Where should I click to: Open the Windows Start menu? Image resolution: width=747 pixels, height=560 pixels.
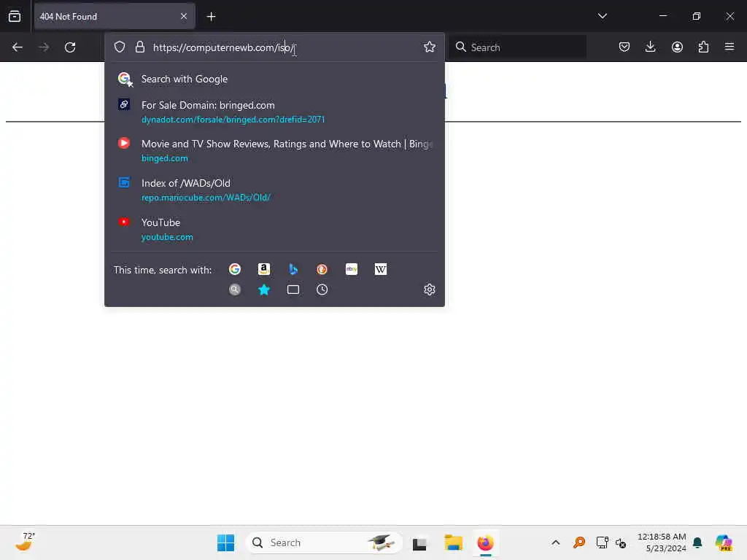tap(225, 542)
